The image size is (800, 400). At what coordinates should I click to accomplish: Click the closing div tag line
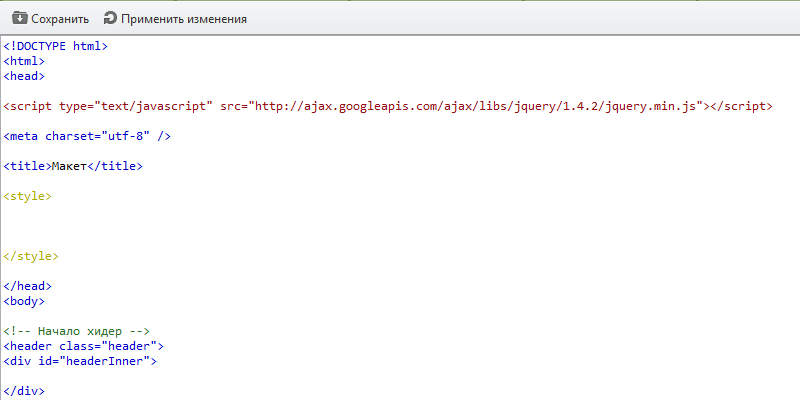pos(24,391)
